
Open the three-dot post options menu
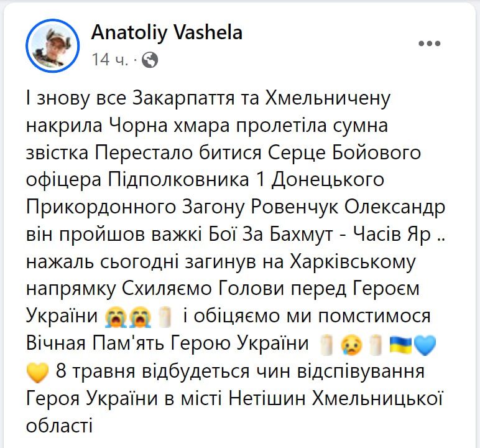pos(429,44)
